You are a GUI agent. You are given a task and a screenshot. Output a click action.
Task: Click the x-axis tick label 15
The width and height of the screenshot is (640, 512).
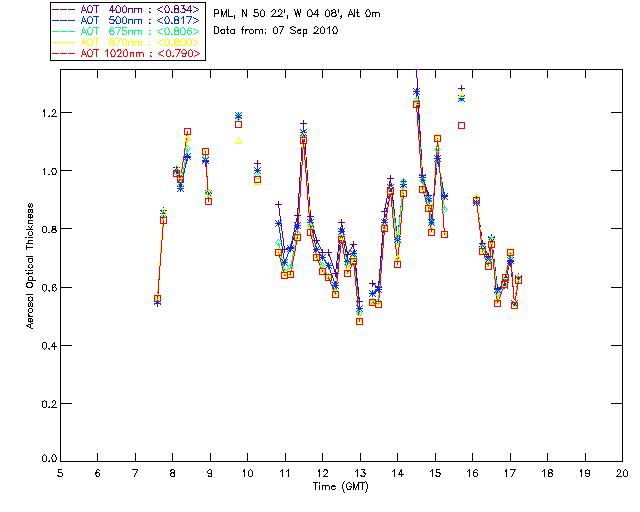[x=435, y=473]
